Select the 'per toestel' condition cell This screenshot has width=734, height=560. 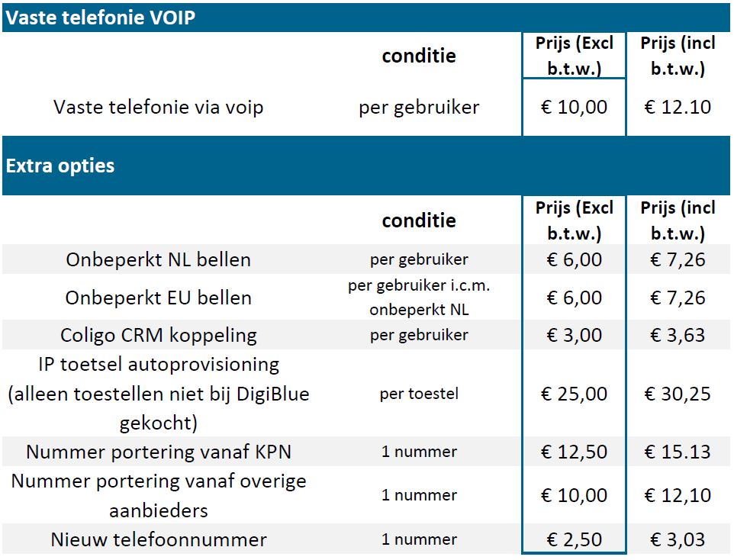(x=419, y=394)
